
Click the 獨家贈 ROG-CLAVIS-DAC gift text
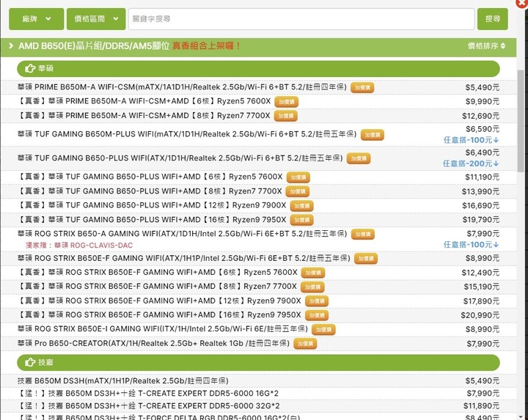(79, 246)
